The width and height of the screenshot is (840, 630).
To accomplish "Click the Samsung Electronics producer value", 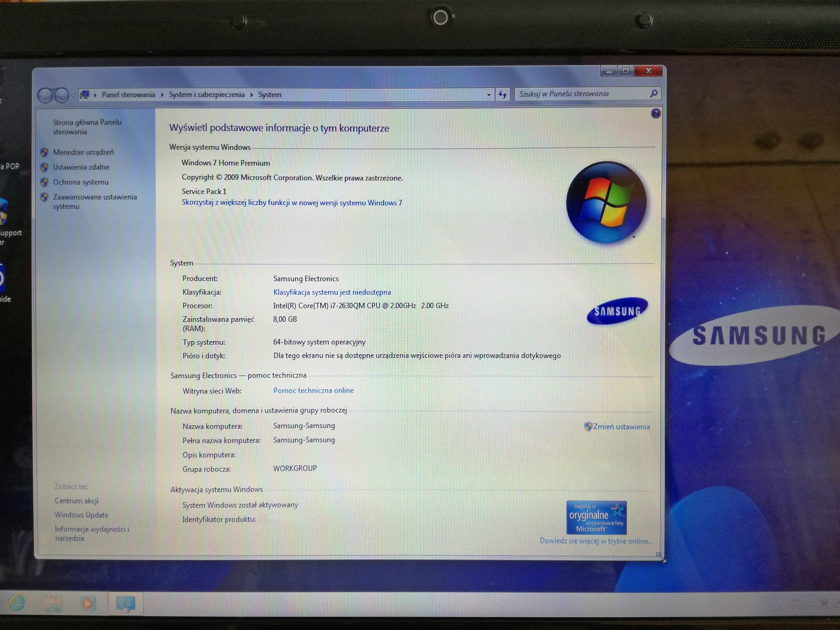I will point(306,279).
